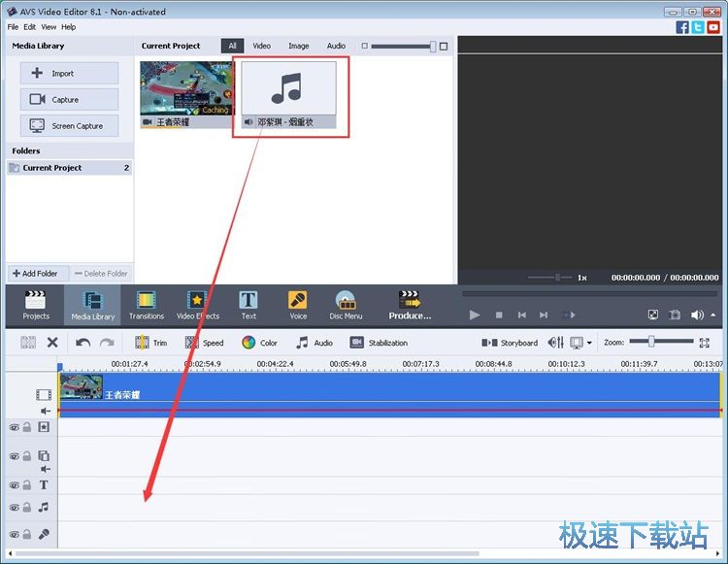
Task: Open the Disc Menu section
Action: tap(346, 306)
